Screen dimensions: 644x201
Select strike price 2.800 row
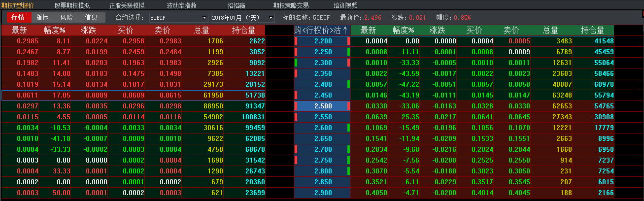[322, 171]
